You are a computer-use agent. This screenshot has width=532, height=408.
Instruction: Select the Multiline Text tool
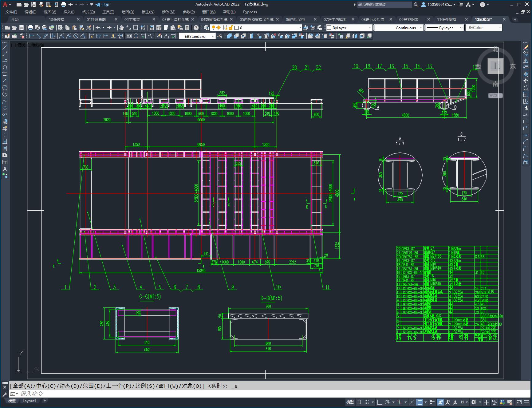tap(5, 169)
